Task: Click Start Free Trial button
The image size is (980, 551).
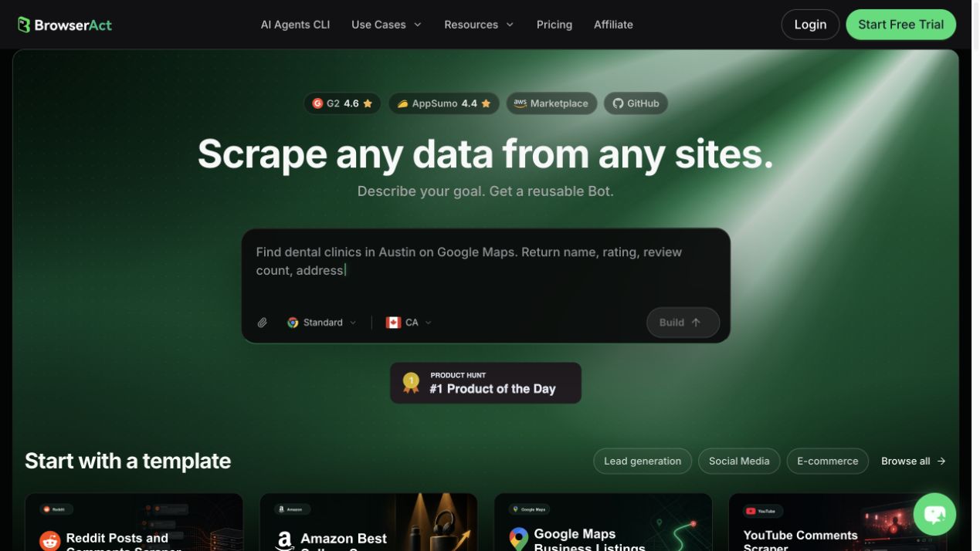Action: (x=900, y=25)
